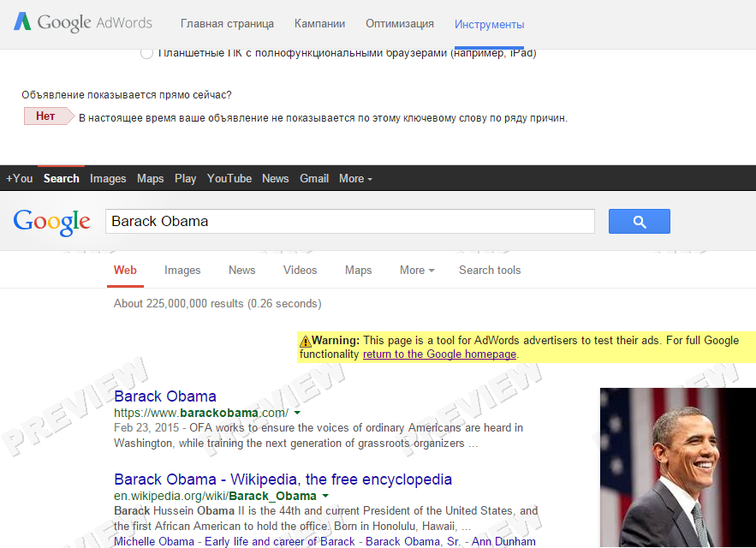Viewport: 756px width, 548px height.
Task: Click Maps in the black bar
Action: click(x=151, y=178)
